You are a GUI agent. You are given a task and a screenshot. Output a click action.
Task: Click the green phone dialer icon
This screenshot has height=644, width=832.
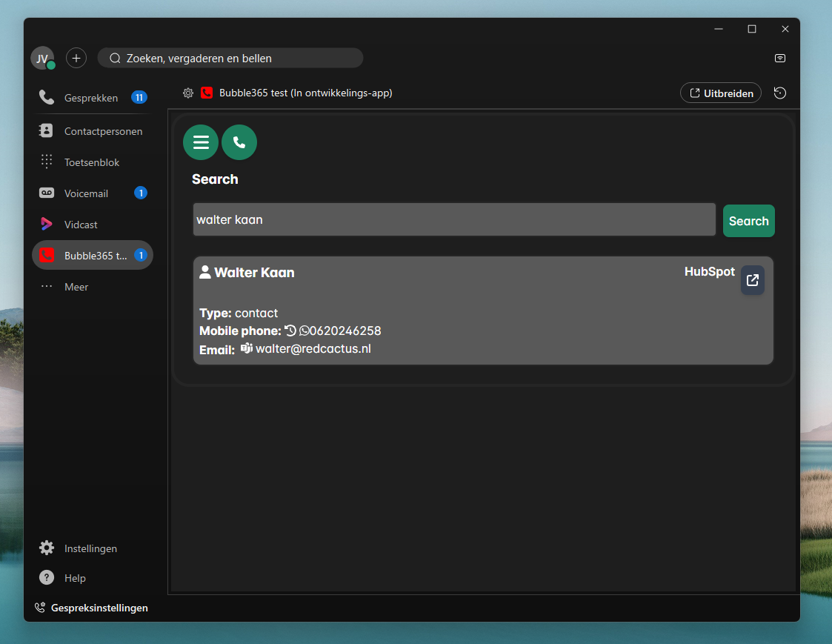(239, 142)
